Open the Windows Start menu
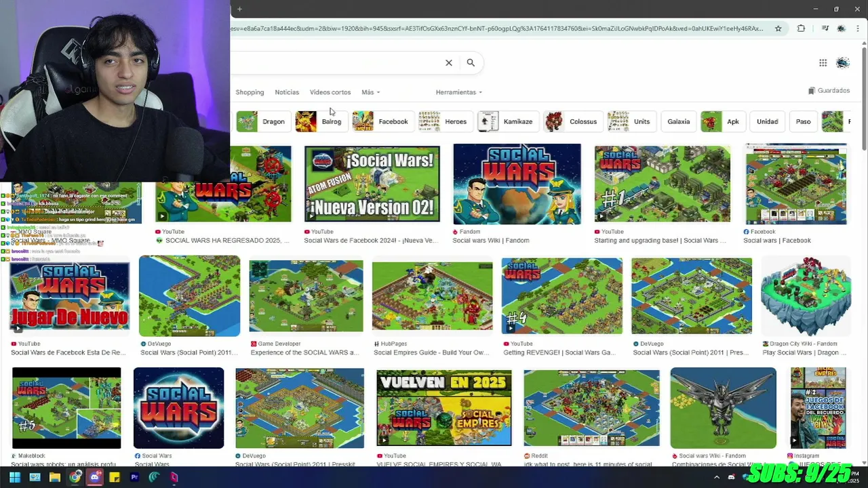The image size is (868, 488). tap(15, 477)
